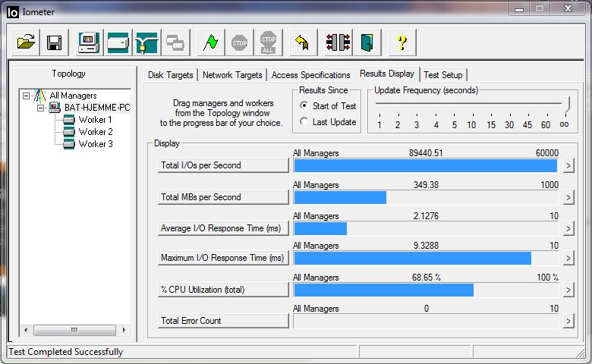Open arrow menu for Total MBs per Second
592x364 pixels.
pyautogui.click(x=568, y=197)
